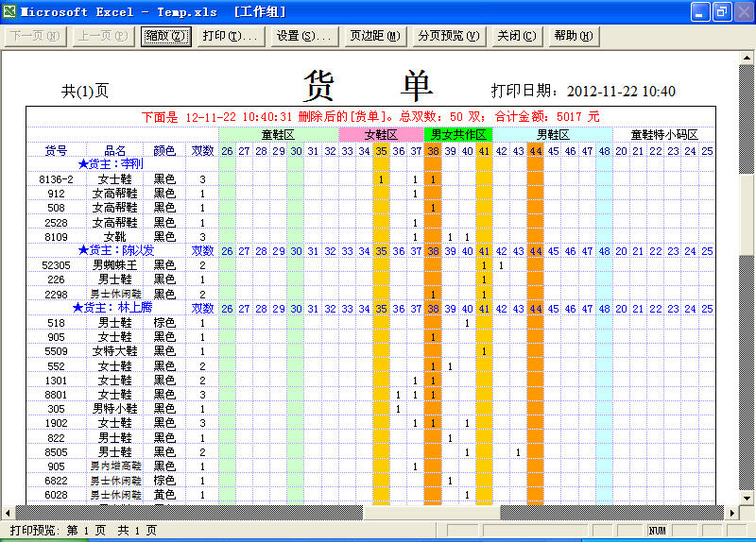Click the 黄色 color cell of item 6028
This screenshot has width=756, height=542.
coord(164,495)
